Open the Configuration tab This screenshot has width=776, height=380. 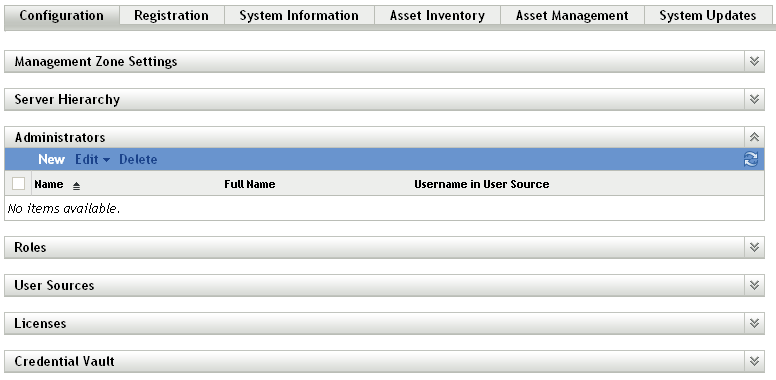[x=62, y=15]
